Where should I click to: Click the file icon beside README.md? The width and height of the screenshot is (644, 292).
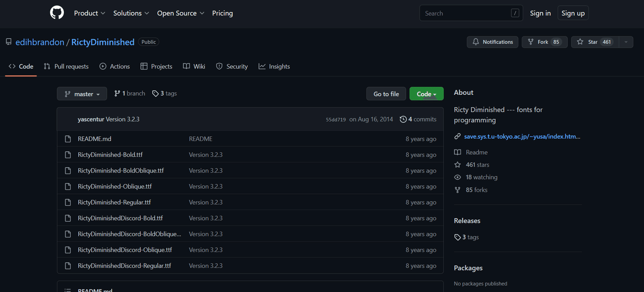(x=68, y=139)
